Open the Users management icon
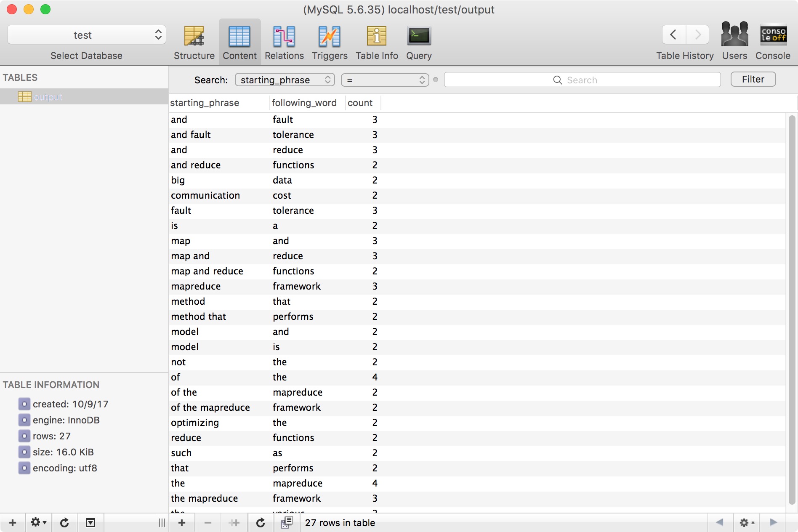 [x=734, y=35]
